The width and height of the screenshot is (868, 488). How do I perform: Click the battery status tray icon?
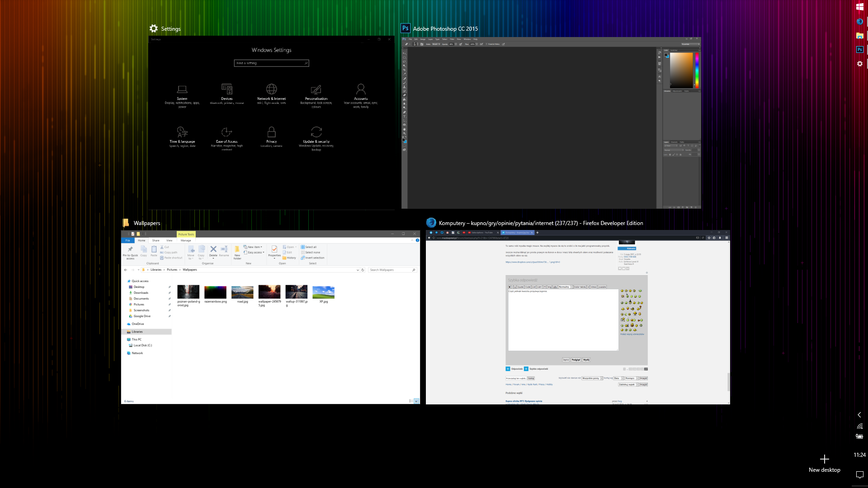point(859,436)
